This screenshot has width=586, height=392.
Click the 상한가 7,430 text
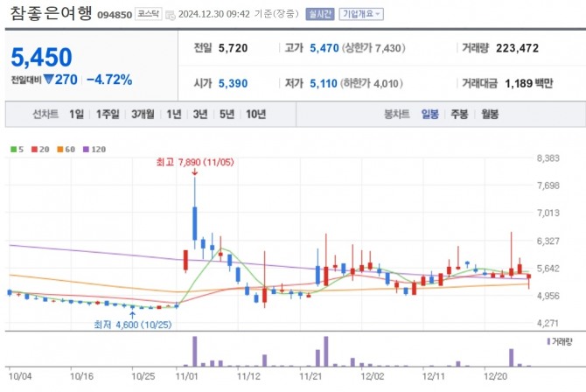(x=373, y=48)
